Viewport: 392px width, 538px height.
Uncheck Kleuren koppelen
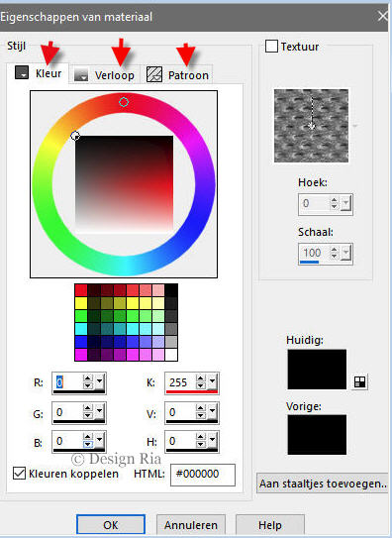(x=19, y=474)
